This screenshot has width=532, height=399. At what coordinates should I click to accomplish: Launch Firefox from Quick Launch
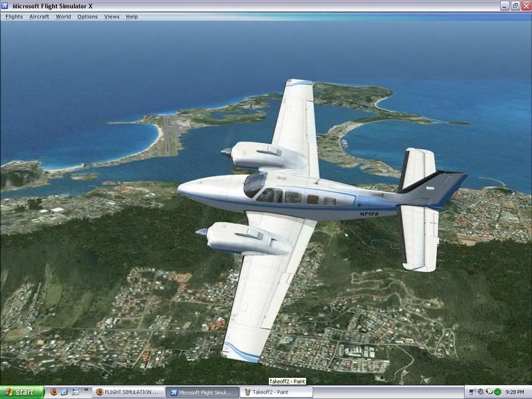54,392
